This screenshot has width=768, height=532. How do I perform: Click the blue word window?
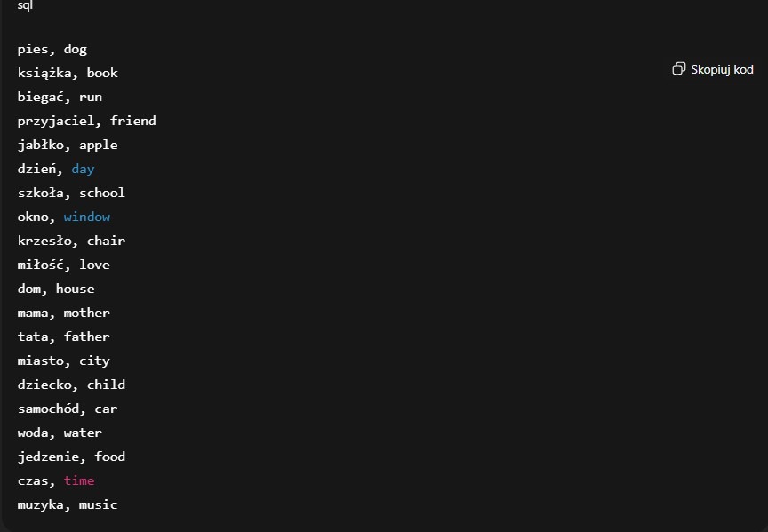[x=87, y=217]
